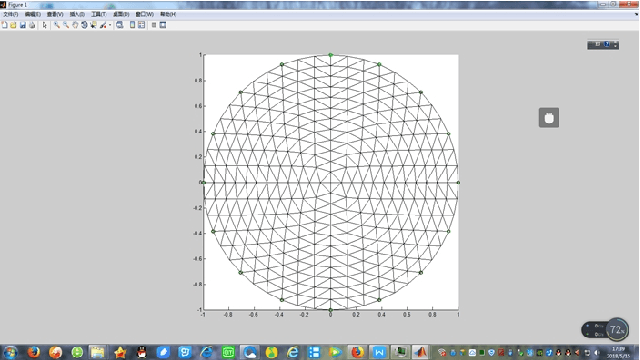
Task: Insert a legend using the toolbar icon
Action: tap(142, 25)
